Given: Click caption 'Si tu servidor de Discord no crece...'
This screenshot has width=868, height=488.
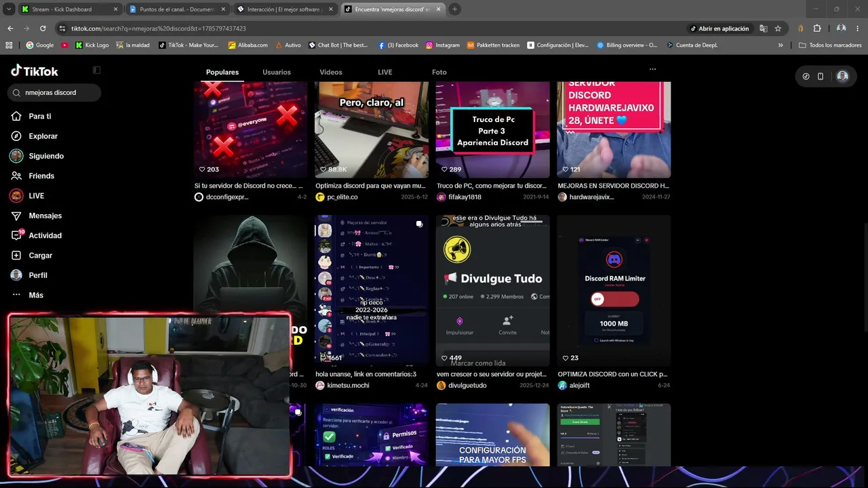Looking at the screenshot, I should coord(249,186).
